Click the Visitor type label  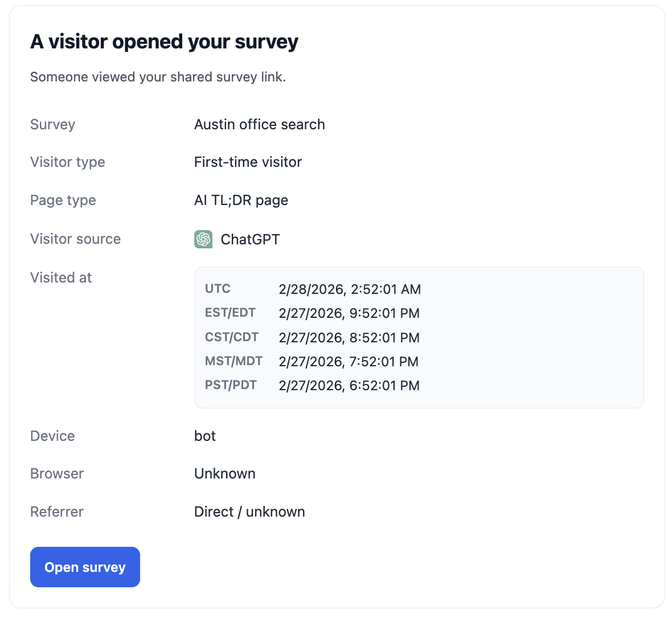tap(67, 162)
